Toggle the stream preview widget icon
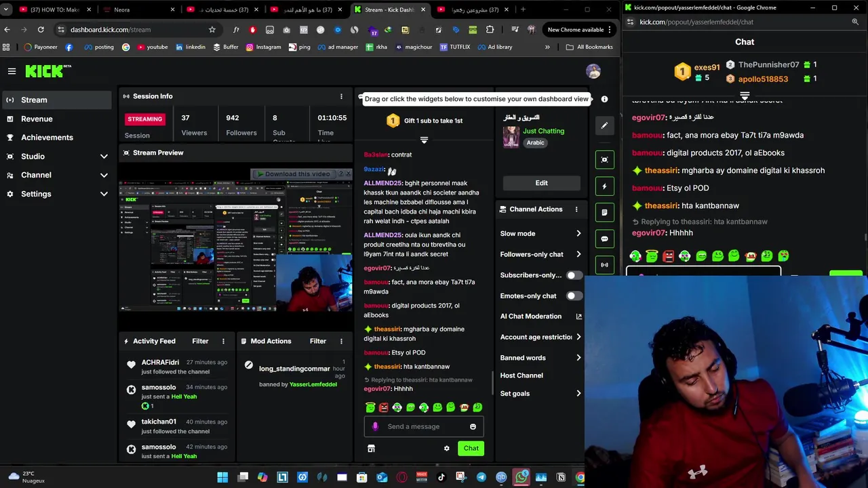The width and height of the screenshot is (868, 488). point(604,159)
